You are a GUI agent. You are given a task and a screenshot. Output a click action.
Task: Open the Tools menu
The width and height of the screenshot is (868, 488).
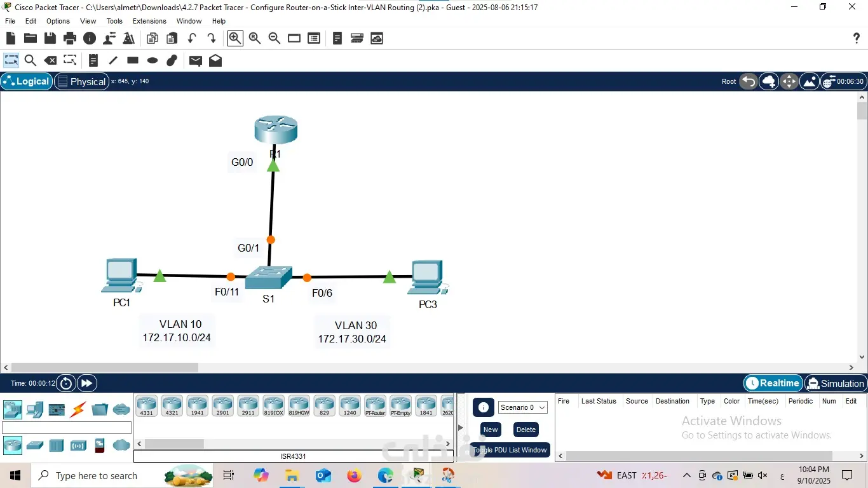pyautogui.click(x=114, y=21)
